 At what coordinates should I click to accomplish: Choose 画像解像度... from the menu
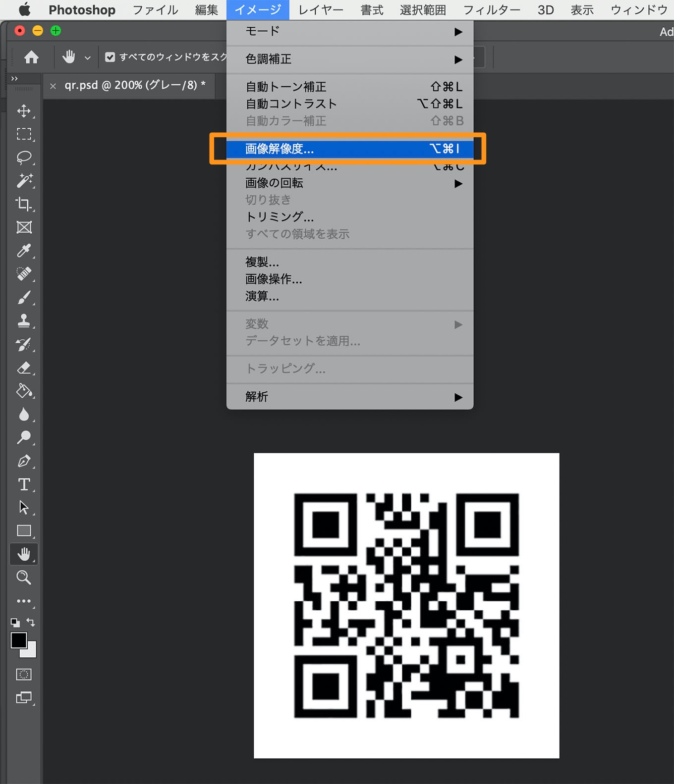coord(350,149)
